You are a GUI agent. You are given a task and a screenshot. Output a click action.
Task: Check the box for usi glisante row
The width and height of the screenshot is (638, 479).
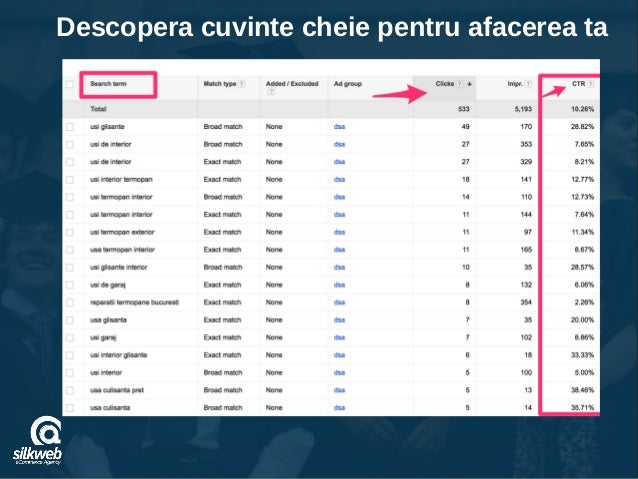point(70,127)
